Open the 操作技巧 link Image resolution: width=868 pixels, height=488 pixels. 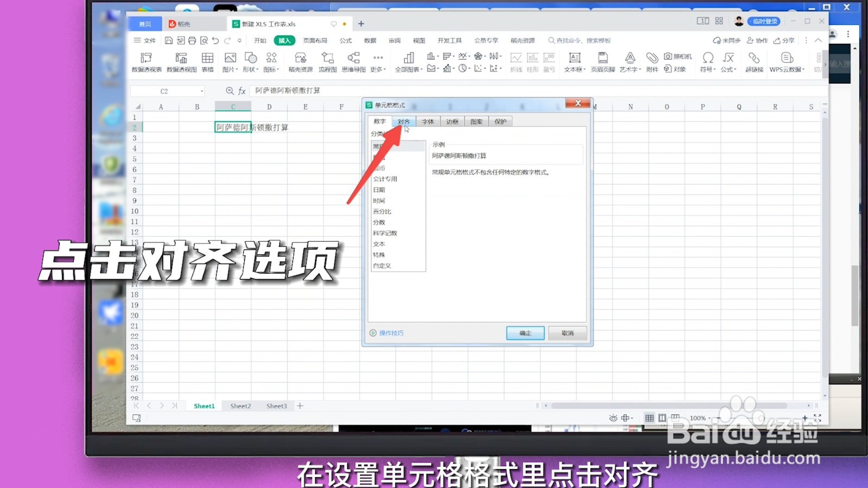tap(387, 333)
